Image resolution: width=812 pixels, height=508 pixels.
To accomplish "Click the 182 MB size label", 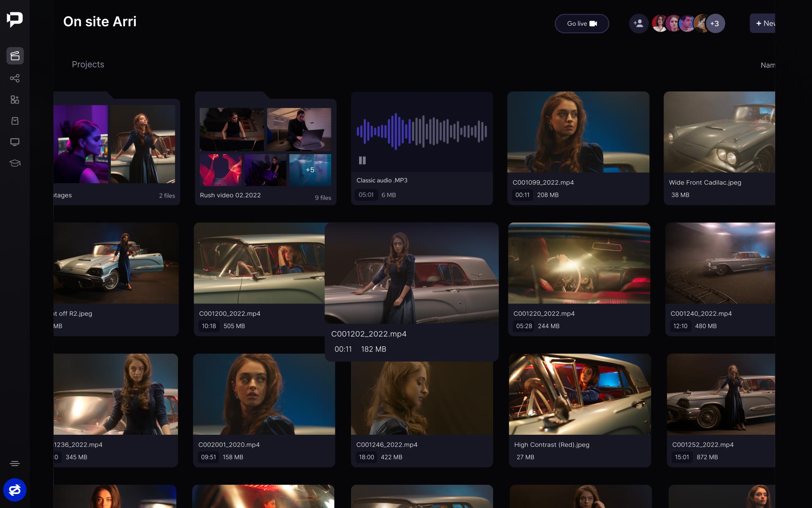I will (x=374, y=349).
